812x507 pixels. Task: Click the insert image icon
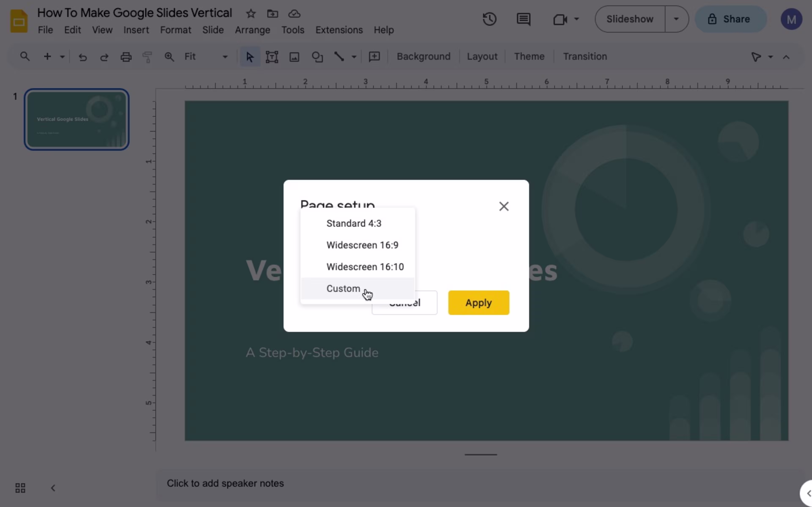coord(294,57)
